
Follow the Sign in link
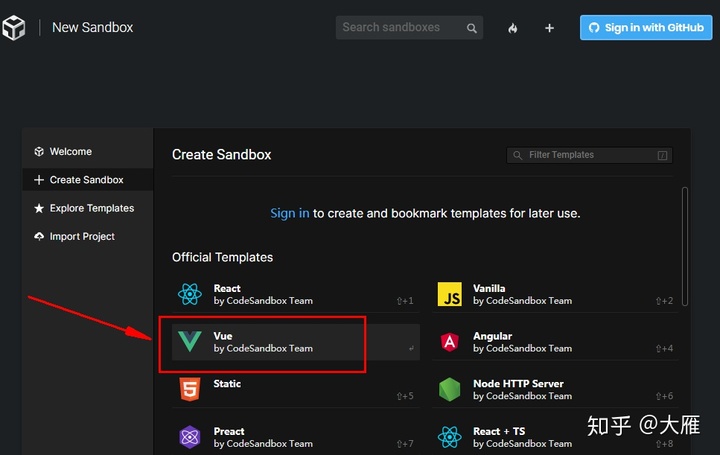290,213
